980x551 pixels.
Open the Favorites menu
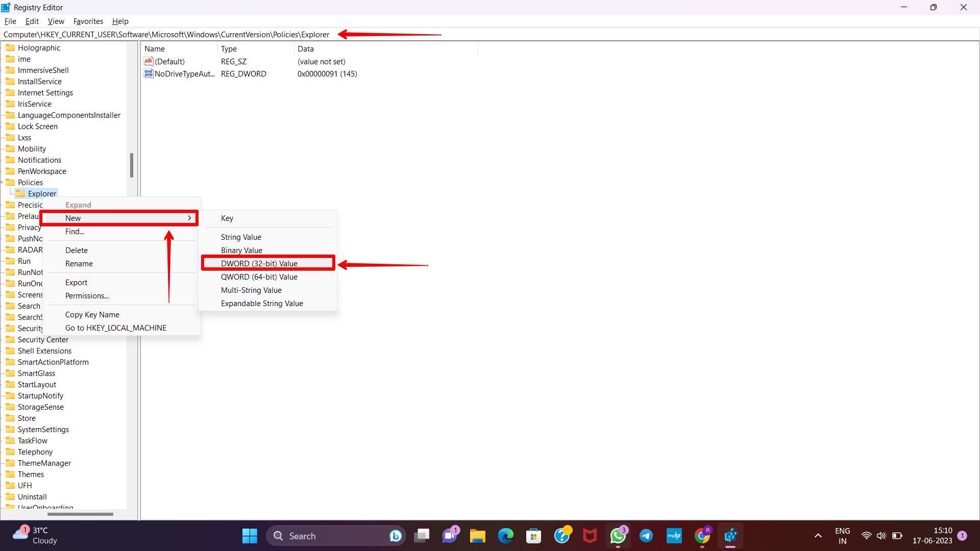click(88, 21)
